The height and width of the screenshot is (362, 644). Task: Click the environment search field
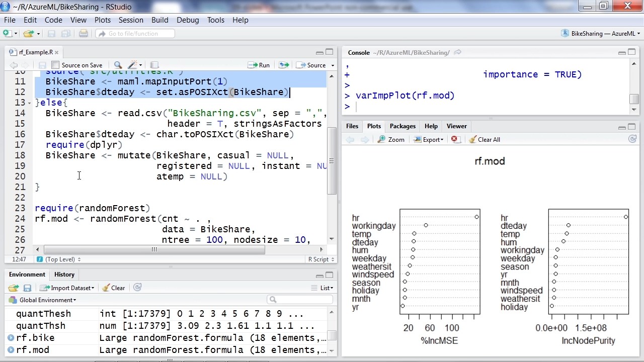[x=300, y=300]
